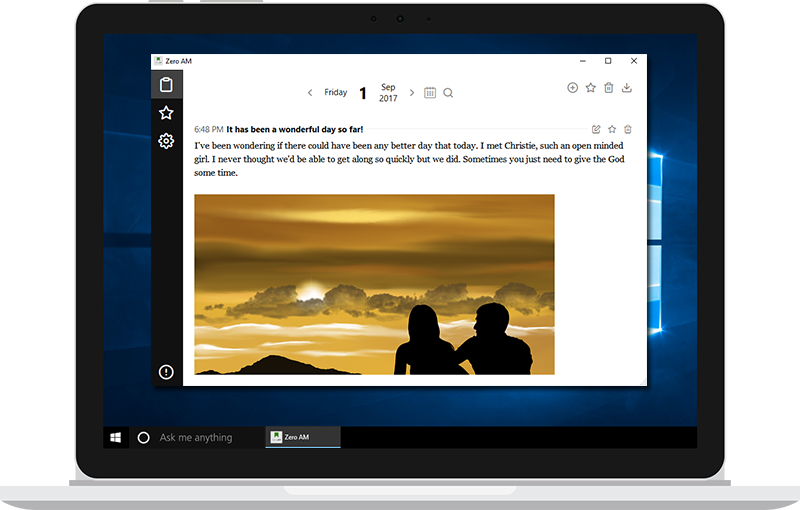Click the sunset couple photo
Viewport: 800px width, 510px height.
(374, 284)
